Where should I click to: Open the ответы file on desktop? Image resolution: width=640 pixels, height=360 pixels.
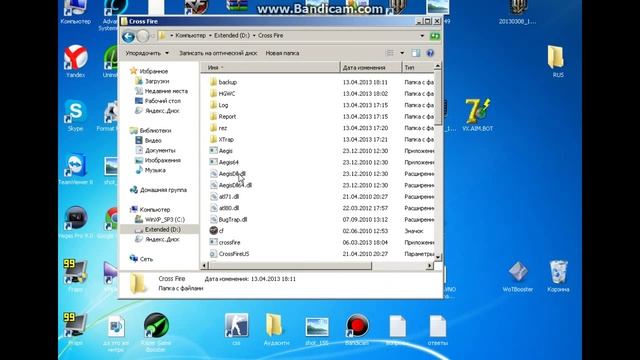[x=438, y=330]
